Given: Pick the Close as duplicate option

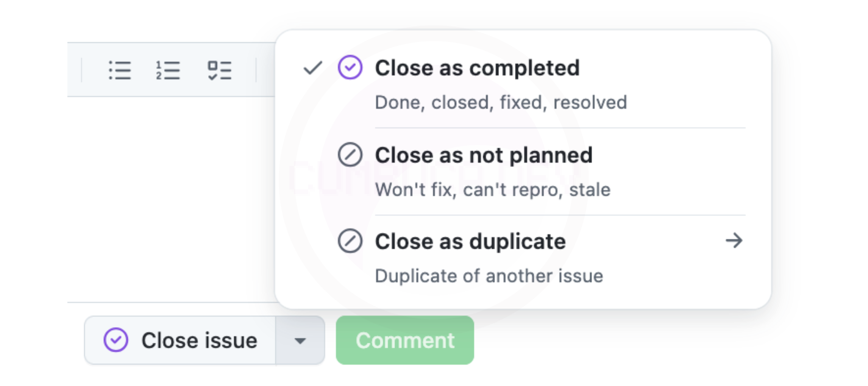Looking at the screenshot, I should [x=470, y=242].
